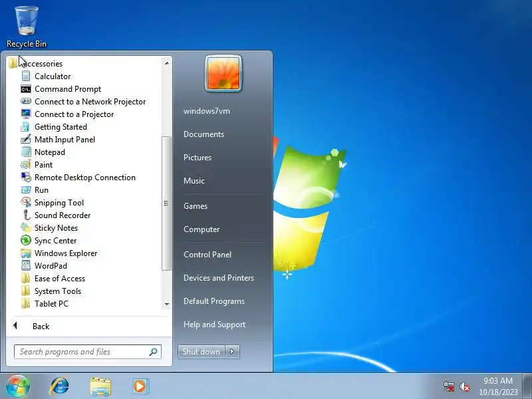Click the search magnifier icon
Viewport: 532px width, 399px height.
pos(154,352)
